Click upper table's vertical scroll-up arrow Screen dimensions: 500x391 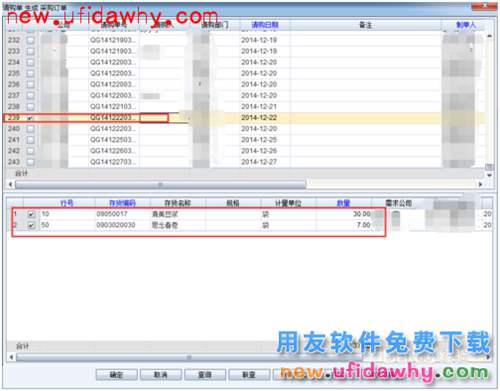[x=489, y=36]
